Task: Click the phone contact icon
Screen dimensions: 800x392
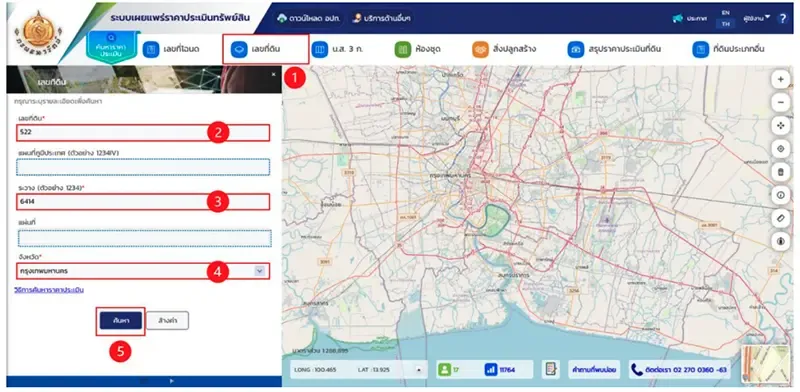Action: pos(637,370)
